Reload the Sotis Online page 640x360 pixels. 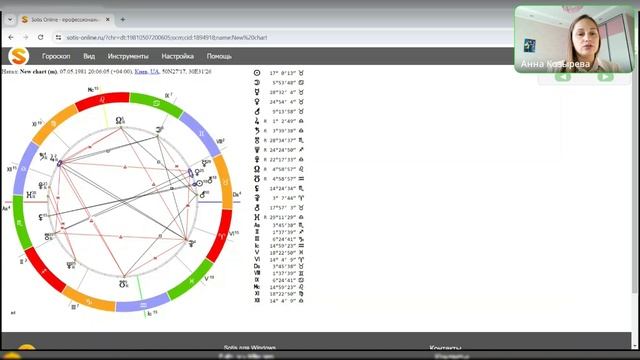click(x=40, y=37)
